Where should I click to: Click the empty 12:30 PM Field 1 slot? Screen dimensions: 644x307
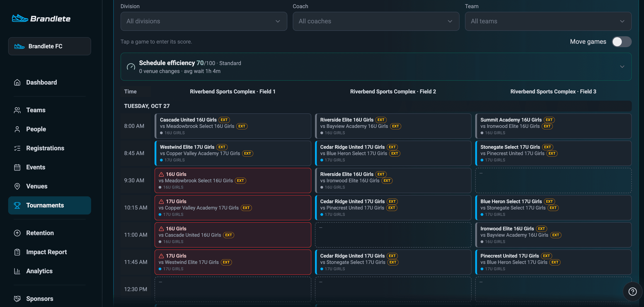pos(233,289)
